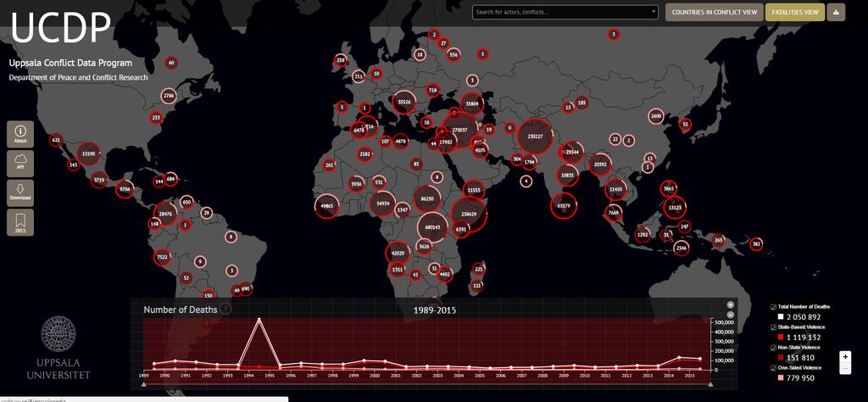Select the 9766 cluster in Central America
Viewport: 868px width, 402px height.
click(x=125, y=189)
